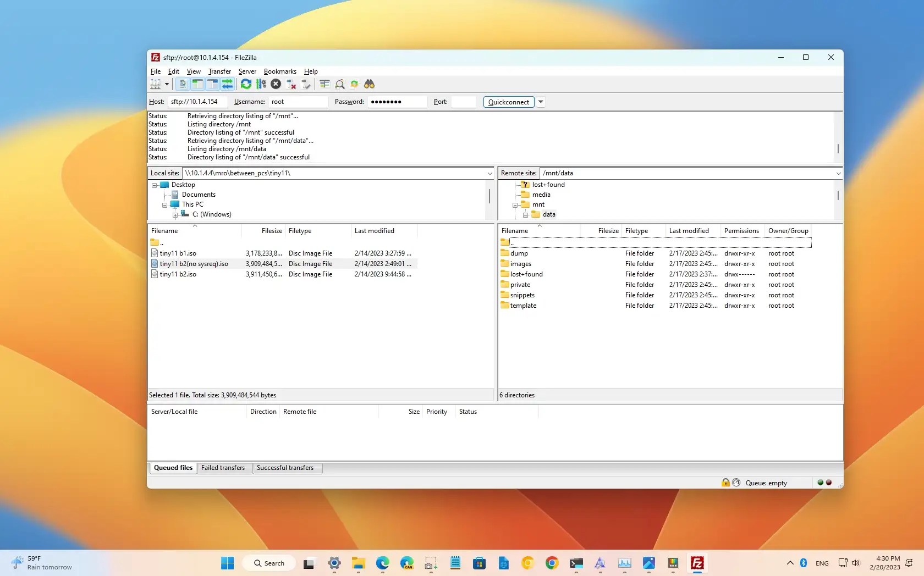Open the Quickconnect history dropdown

541,102
